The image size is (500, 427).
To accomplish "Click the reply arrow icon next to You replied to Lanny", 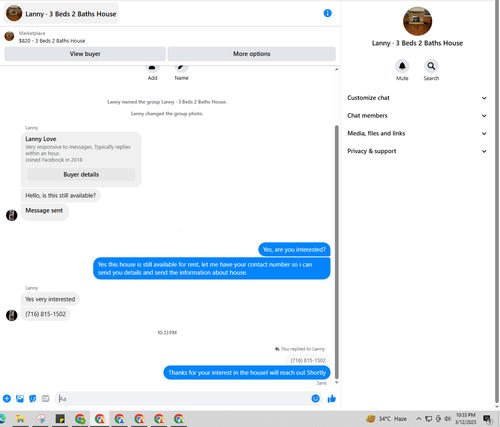I will point(277,349).
